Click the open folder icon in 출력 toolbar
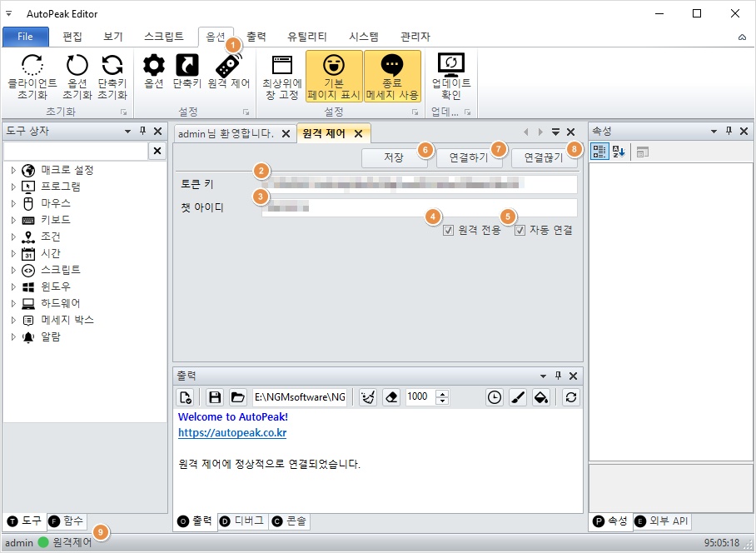The width and height of the screenshot is (756, 553). pyautogui.click(x=237, y=397)
